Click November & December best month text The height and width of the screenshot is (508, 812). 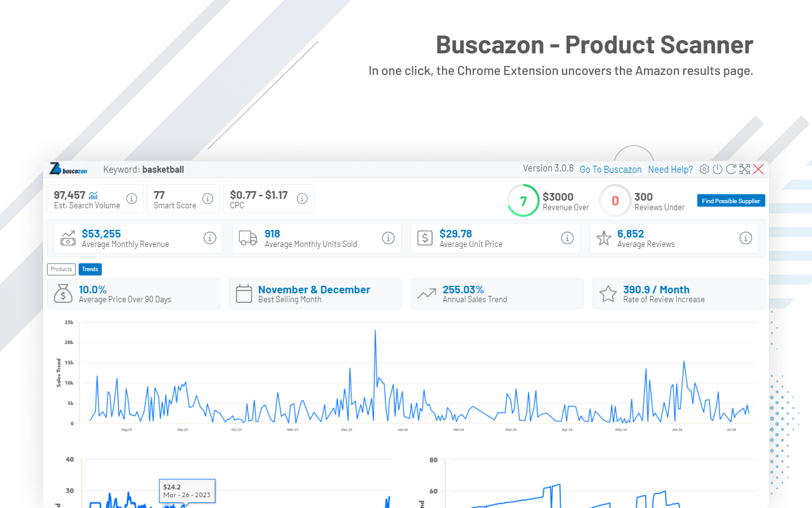click(314, 290)
